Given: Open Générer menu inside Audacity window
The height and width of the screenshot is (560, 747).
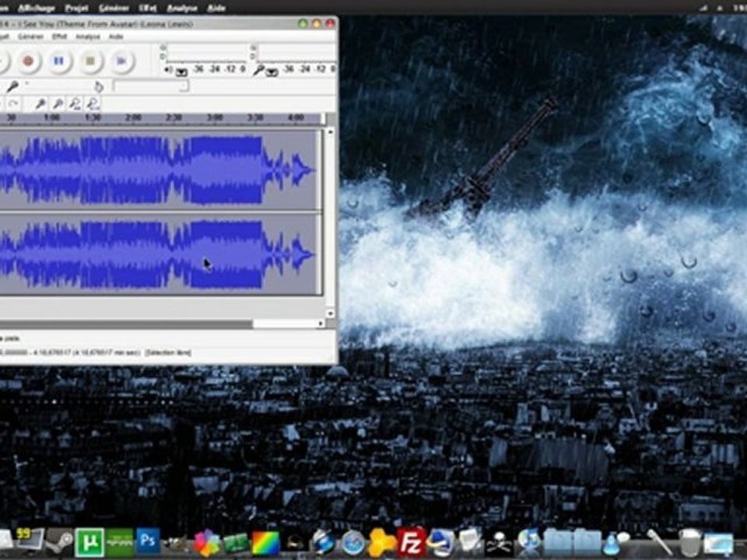Looking at the screenshot, I should (x=30, y=37).
